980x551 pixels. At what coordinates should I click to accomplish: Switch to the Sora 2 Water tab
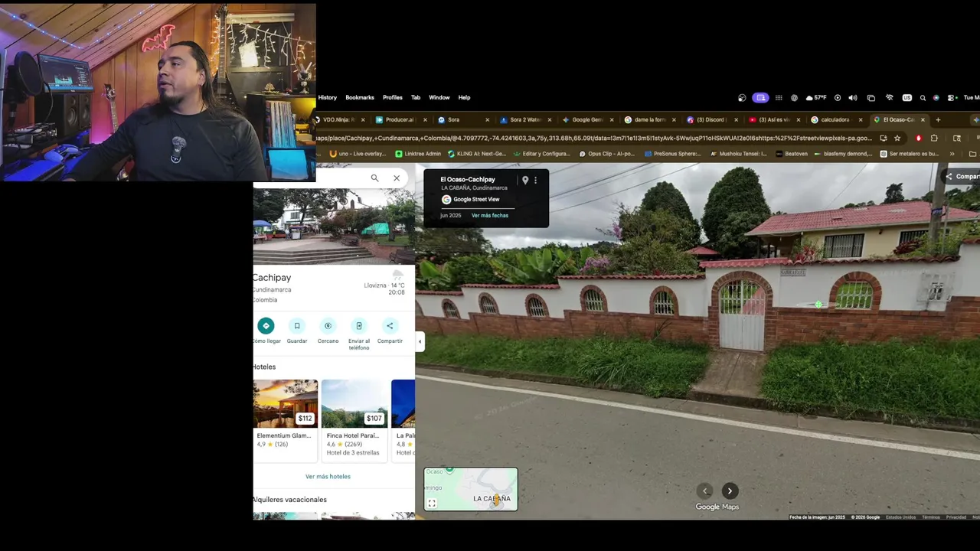pyautogui.click(x=524, y=120)
